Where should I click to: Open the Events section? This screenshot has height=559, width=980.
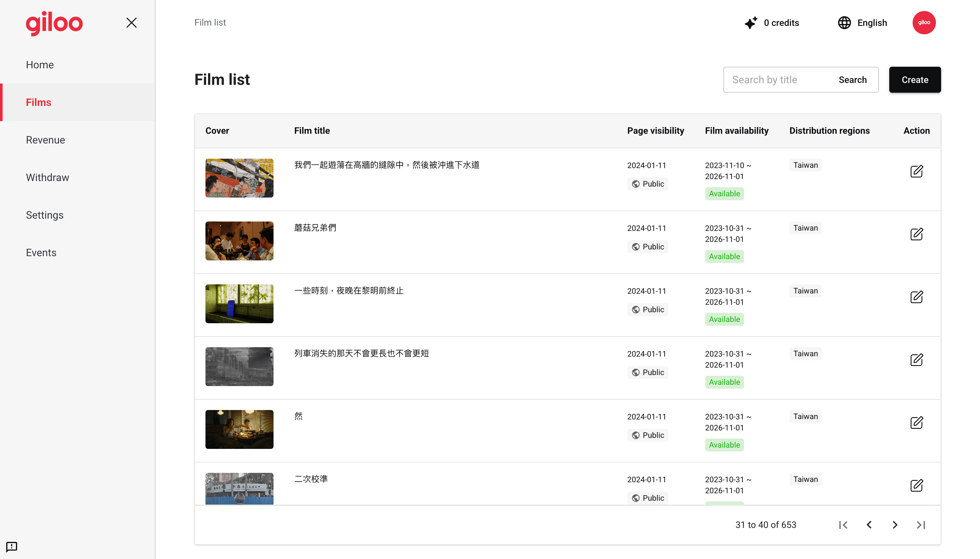41,253
